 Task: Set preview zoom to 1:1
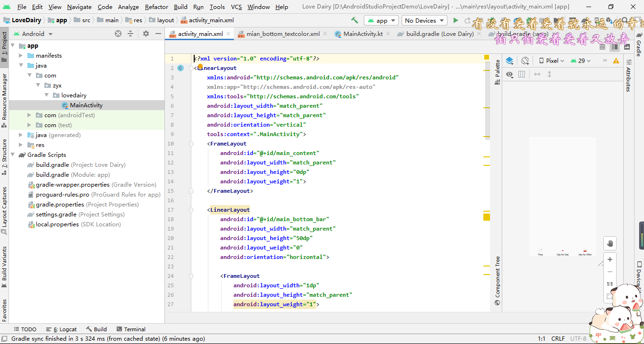(610, 284)
